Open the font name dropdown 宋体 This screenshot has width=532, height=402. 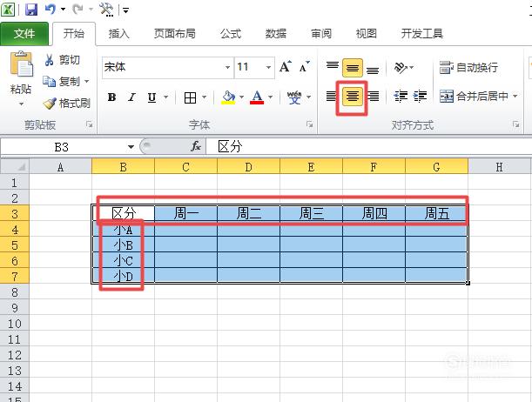(x=227, y=67)
